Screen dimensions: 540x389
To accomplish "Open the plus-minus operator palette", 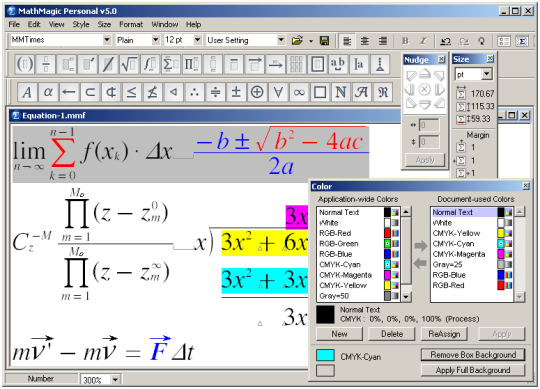I will pos(236,92).
